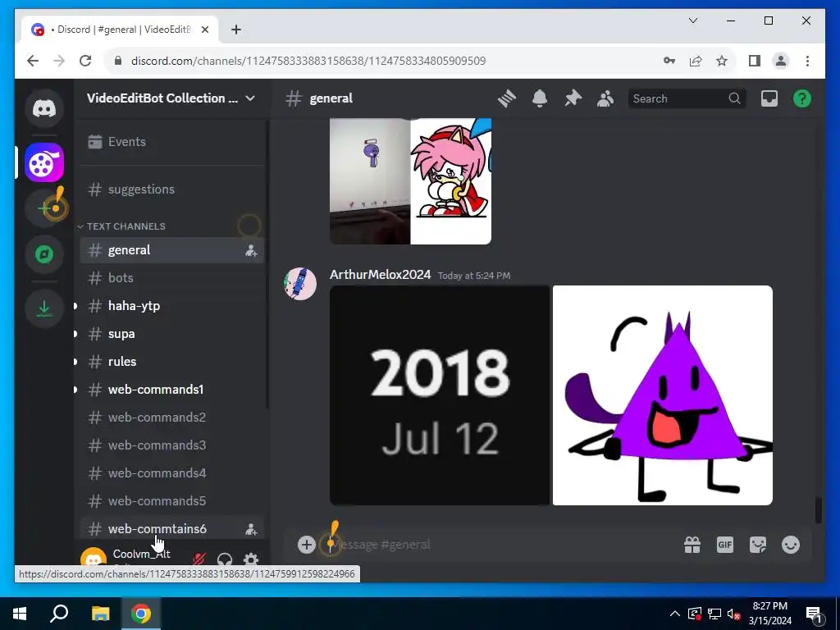
Task: Open the 2018 Jul 12 image
Action: 440,395
